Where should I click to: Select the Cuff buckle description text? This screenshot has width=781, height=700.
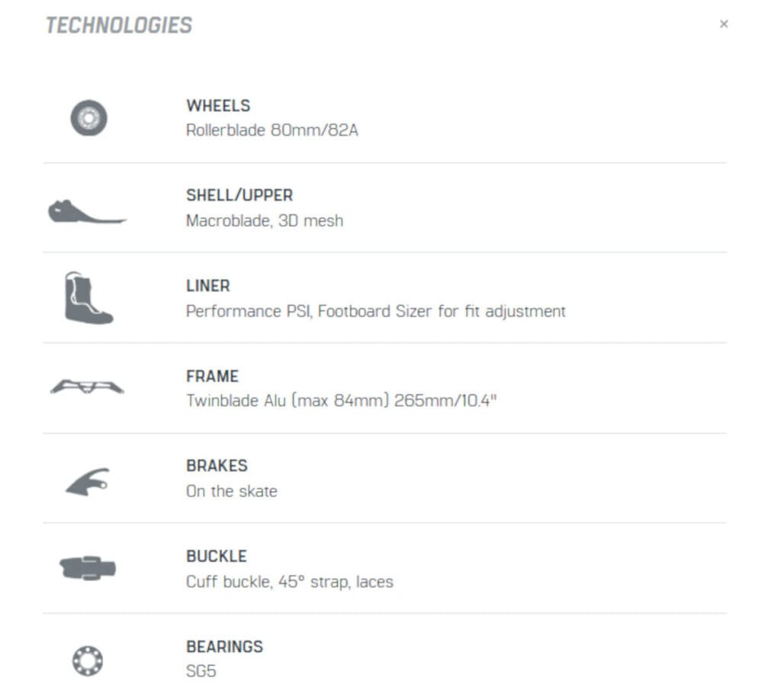290,581
